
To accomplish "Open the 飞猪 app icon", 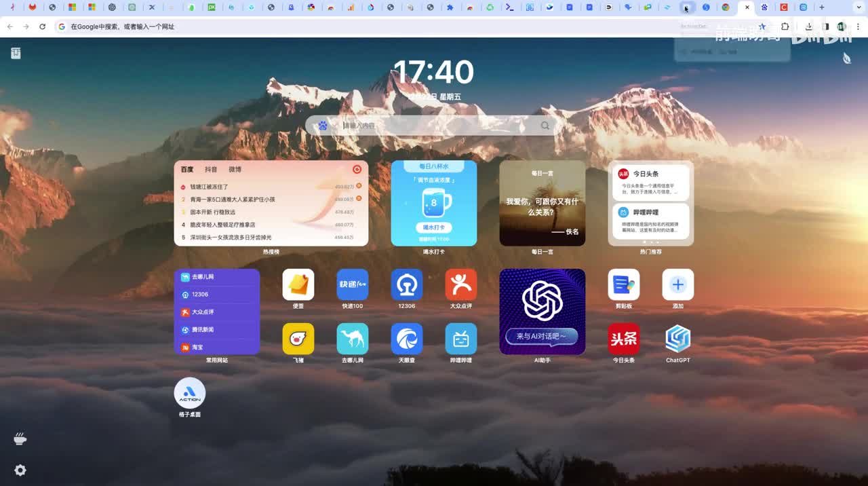I will tap(298, 339).
